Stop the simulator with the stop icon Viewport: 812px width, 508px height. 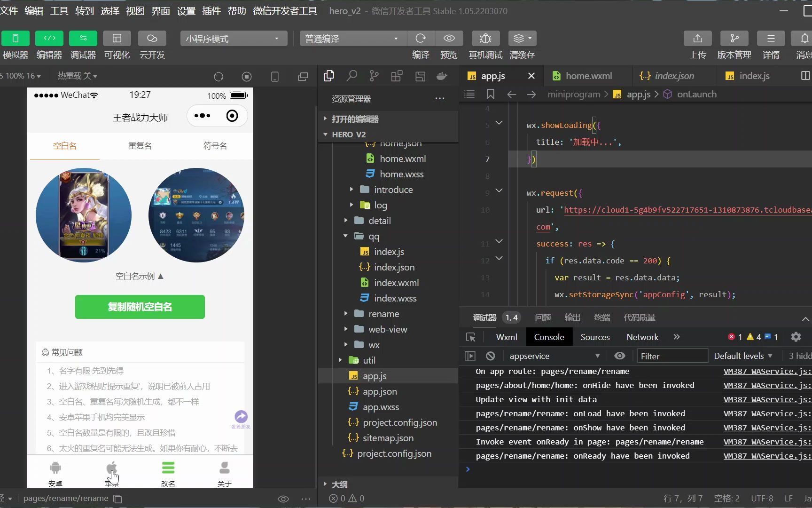(x=247, y=76)
